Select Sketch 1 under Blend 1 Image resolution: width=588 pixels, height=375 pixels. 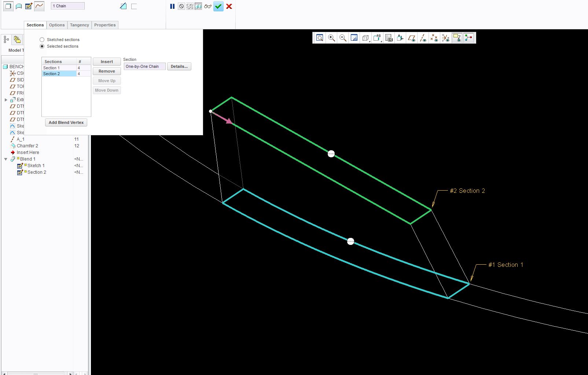coord(36,166)
